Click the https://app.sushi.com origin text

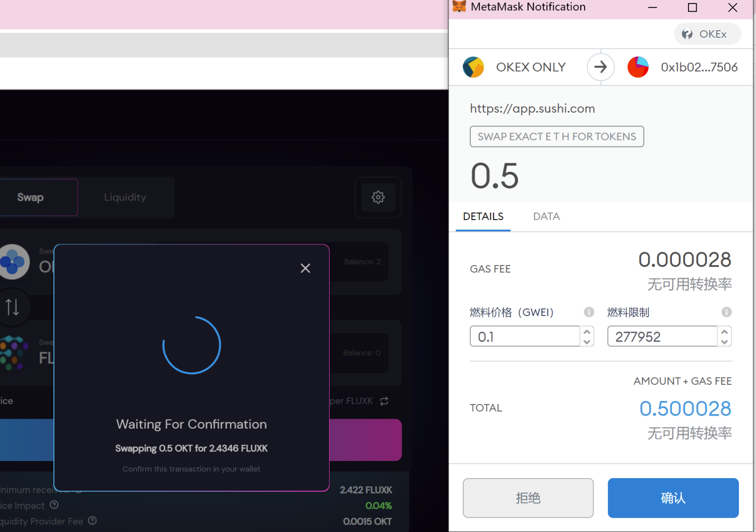[532, 108]
